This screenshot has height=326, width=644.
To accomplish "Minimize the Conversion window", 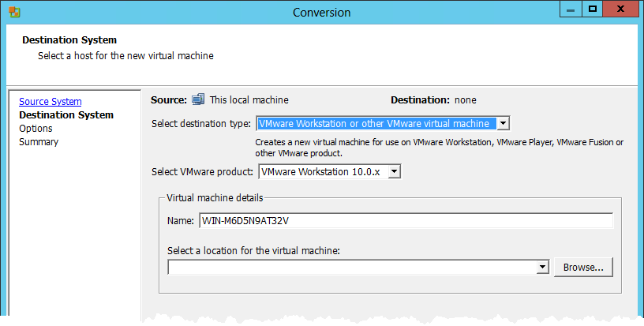I will pyautogui.click(x=570, y=9).
